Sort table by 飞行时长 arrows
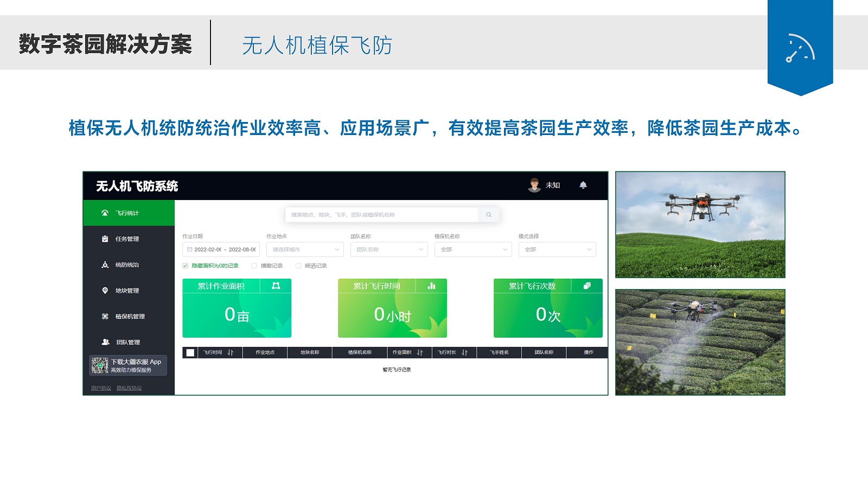The image size is (868, 488). coord(464,352)
